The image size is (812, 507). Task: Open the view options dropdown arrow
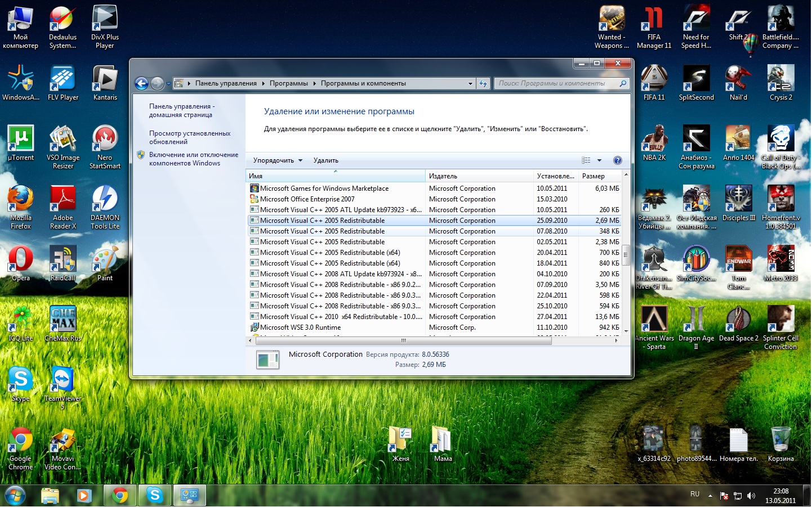599,160
